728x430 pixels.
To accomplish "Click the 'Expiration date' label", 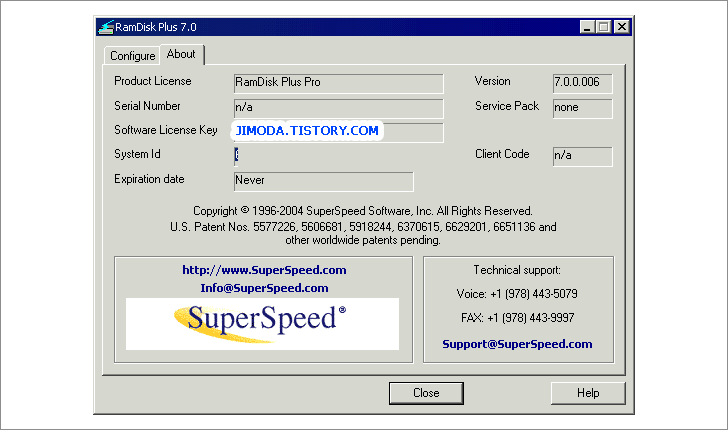I will pyautogui.click(x=149, y=179).
